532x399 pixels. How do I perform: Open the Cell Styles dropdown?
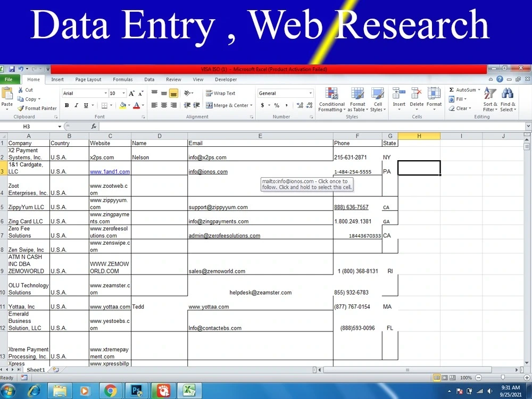[x=378, y=99]
